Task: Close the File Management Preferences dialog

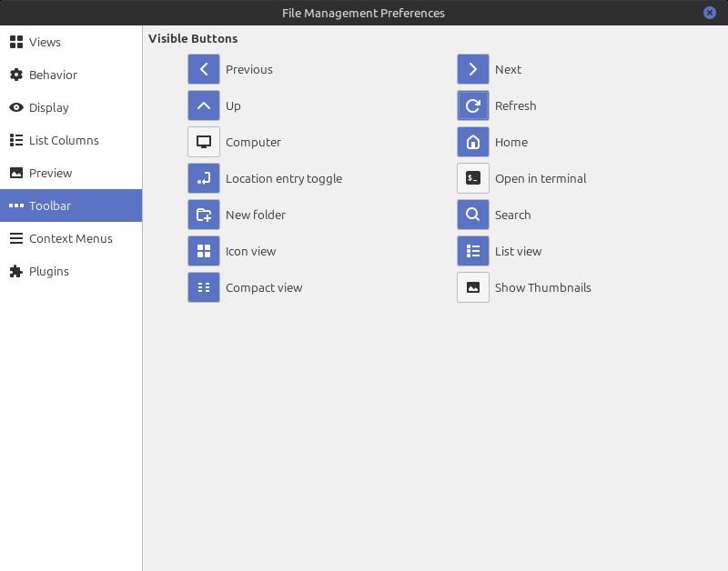Action: click(x=711, y=13)
